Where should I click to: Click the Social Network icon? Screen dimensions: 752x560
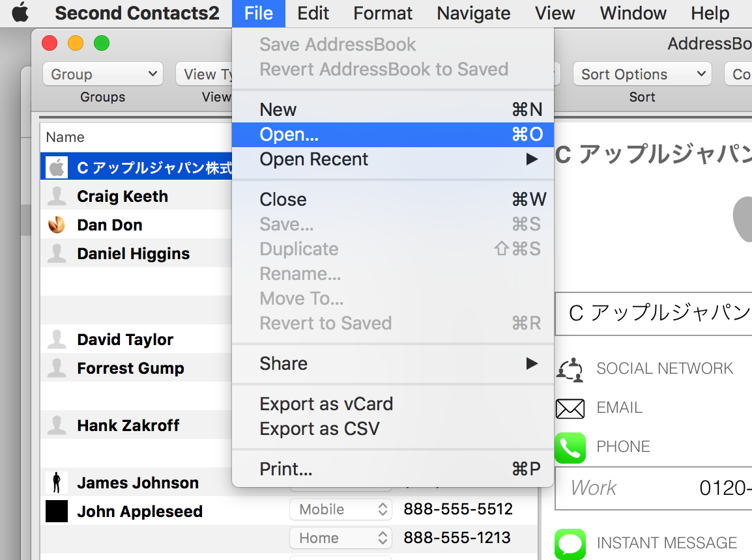point(570,369)
